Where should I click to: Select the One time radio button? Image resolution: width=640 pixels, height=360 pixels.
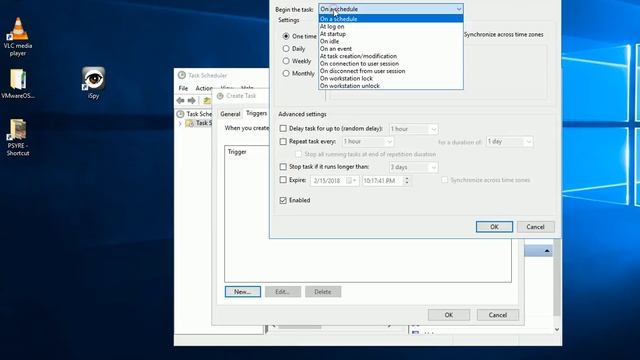pyautogui.click(x=286, y=36)
